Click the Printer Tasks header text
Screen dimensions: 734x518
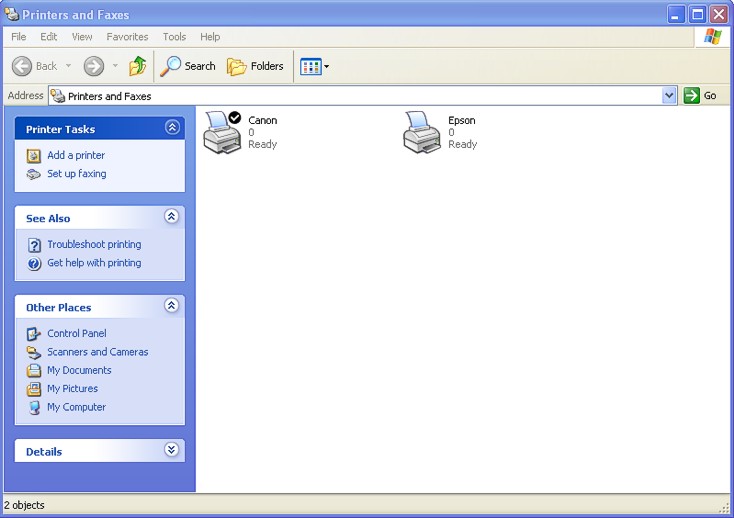tap(60, 130)
